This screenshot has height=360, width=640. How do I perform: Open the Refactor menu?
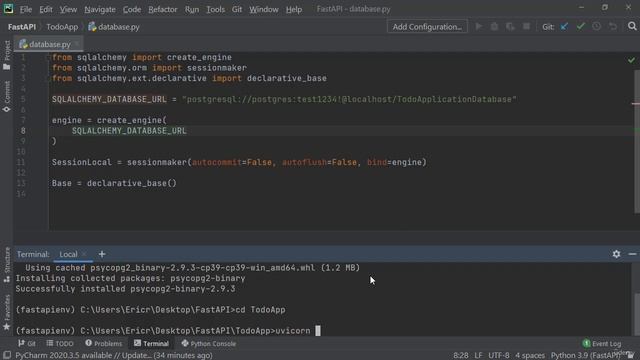click(162, 9)
